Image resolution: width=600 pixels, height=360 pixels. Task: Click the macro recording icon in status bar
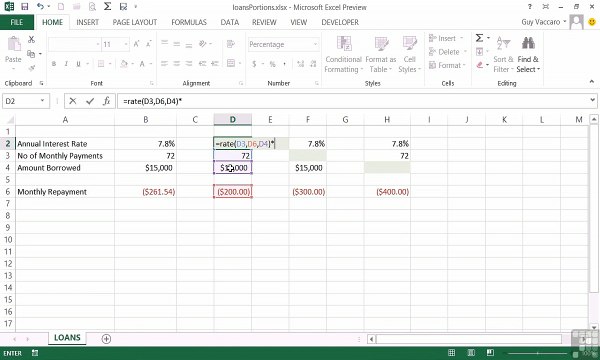point(35,353)
